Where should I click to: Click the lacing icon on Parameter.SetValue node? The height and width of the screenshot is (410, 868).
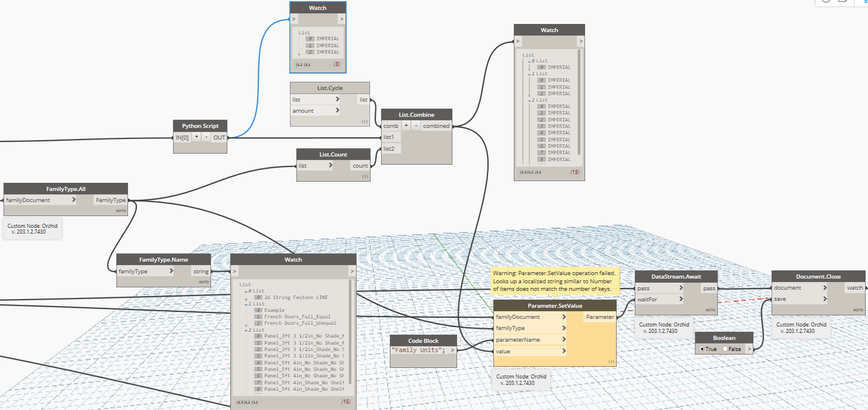611,362
